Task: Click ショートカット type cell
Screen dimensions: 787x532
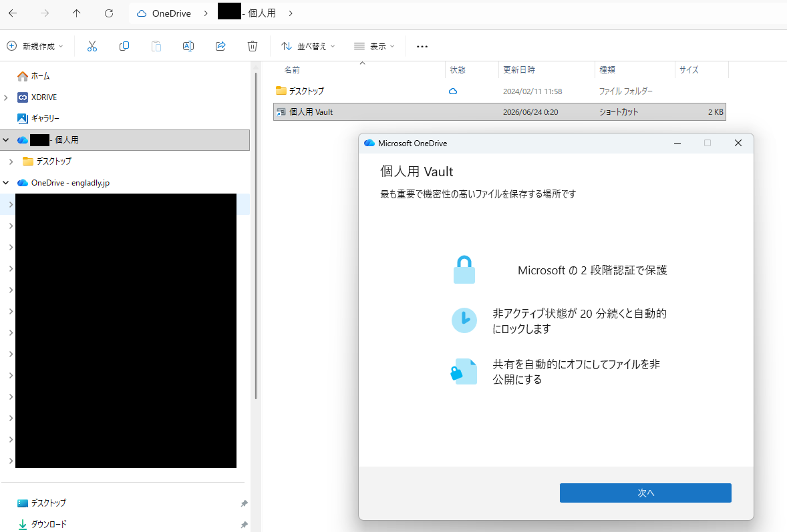Action: 619,112
